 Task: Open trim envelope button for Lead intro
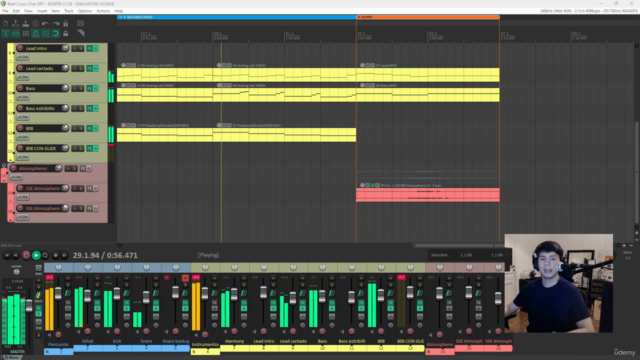[x=22, y=57]
